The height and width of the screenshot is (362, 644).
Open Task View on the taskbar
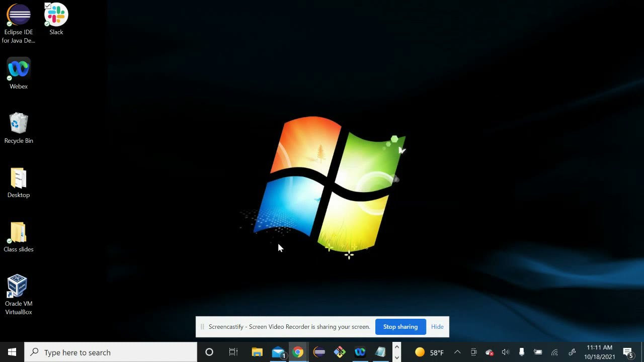tap(233, 352)
